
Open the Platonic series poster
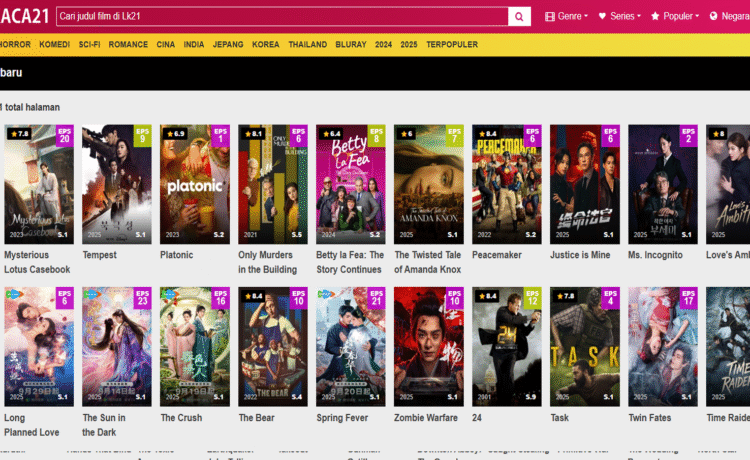[x=194, y=184]
